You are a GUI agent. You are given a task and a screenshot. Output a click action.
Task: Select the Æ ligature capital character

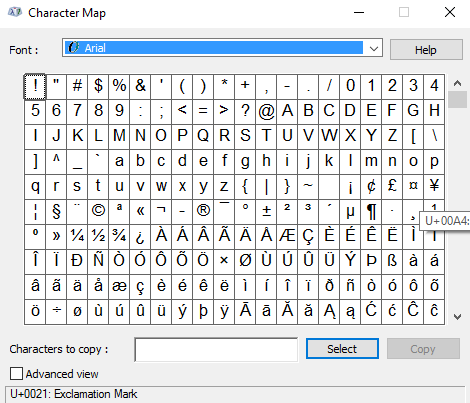tap(287, 237)
